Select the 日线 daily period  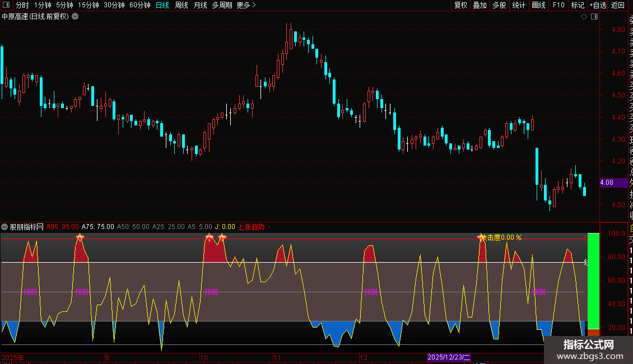162,5
